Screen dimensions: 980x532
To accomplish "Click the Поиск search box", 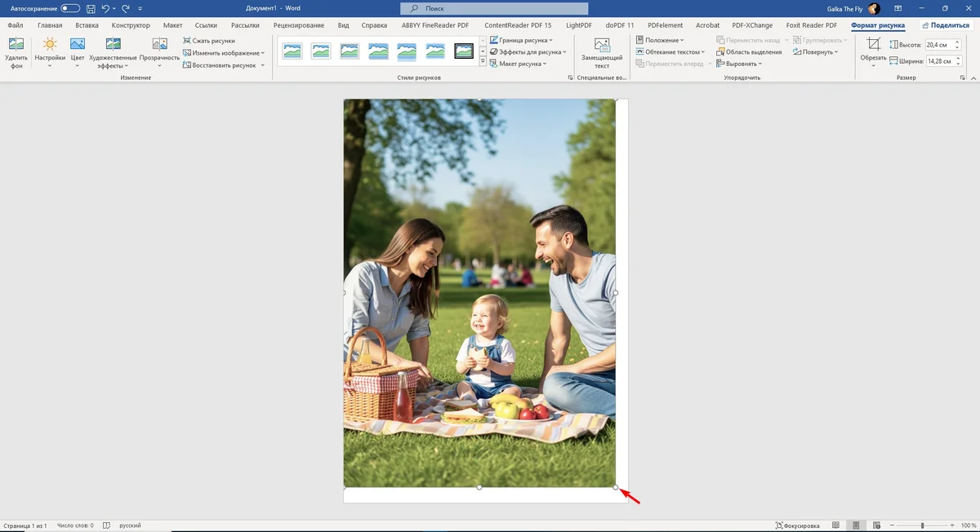I will point(494,8).
